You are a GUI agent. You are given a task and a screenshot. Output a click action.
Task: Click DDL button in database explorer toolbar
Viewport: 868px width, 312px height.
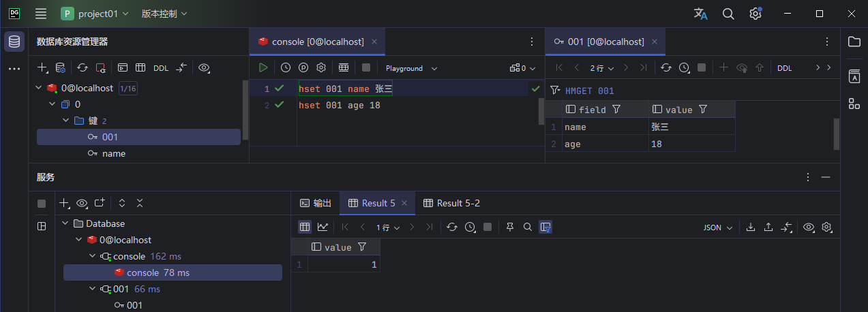pos(161,68)
